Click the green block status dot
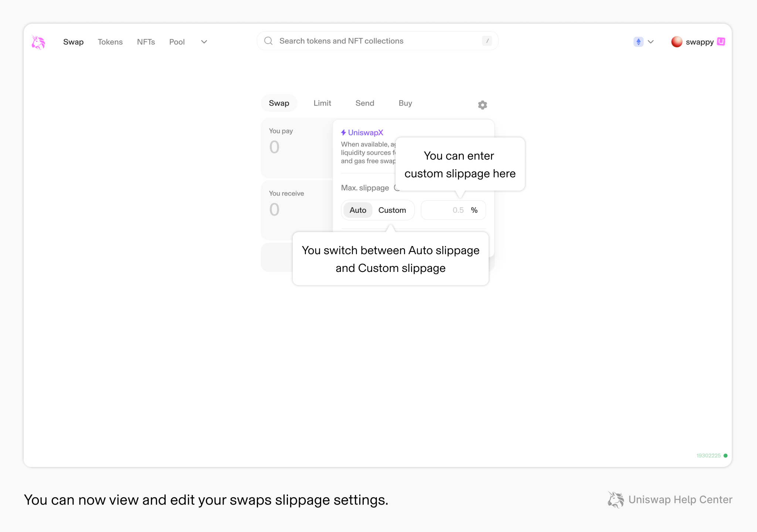This screenshot has height=532, width=757. [x=726, y=456]
